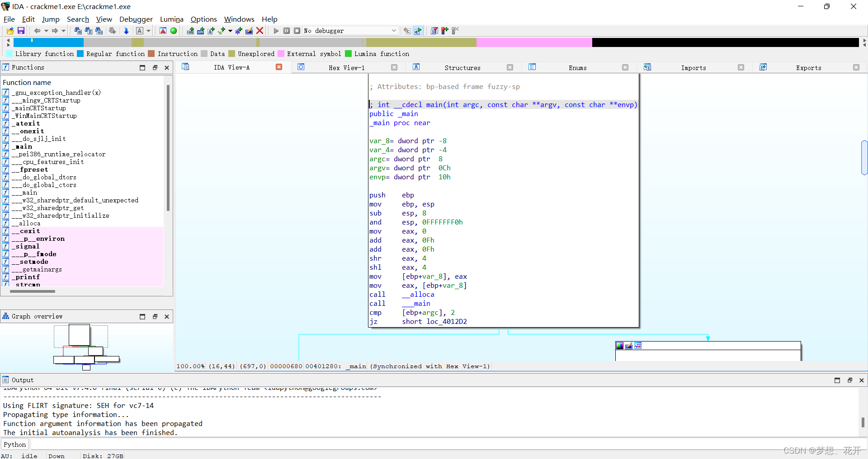
Task: Open the back-jump history dropdown arrow
Action: tap(46, 31)
